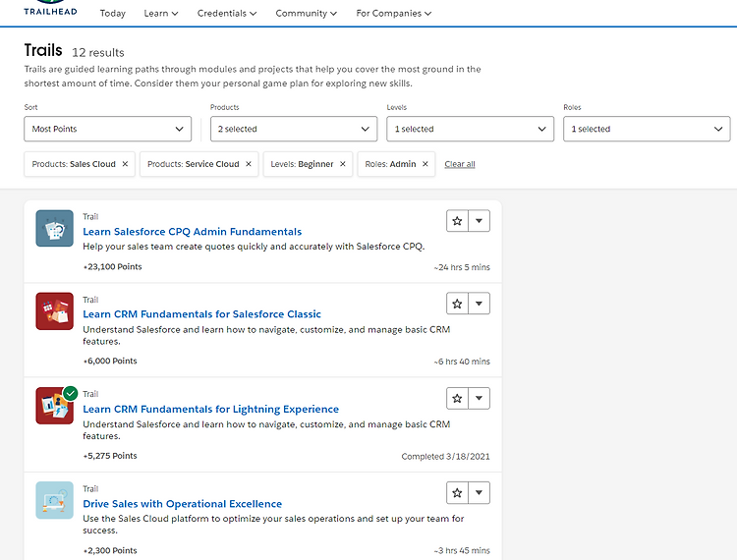Open the Levels filter dropdown
The image size is (737, 560).
tap(470, 129)
